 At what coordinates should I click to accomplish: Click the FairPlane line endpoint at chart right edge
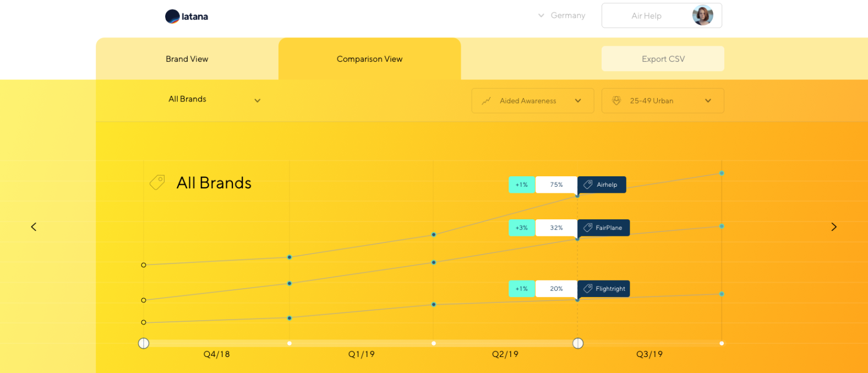click(722, 226)
